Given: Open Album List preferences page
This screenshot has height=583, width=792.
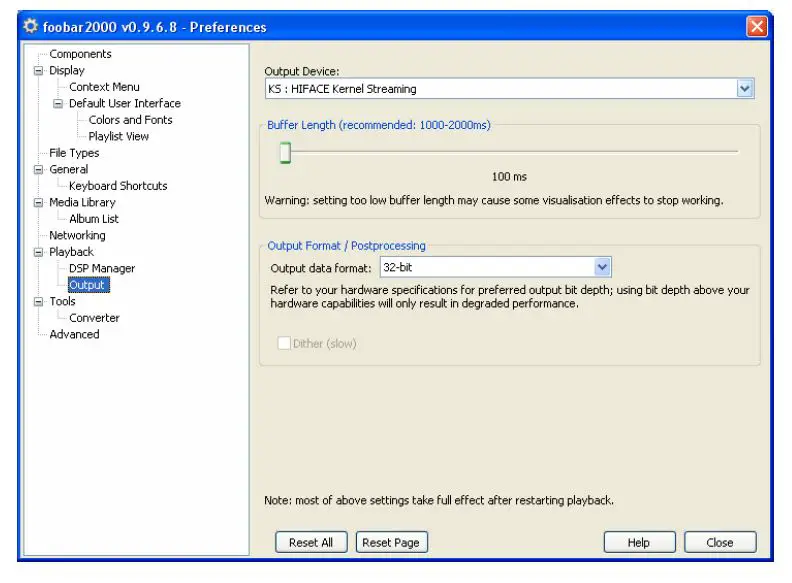Looking at the screenshot, I should (x=93, y=219).
